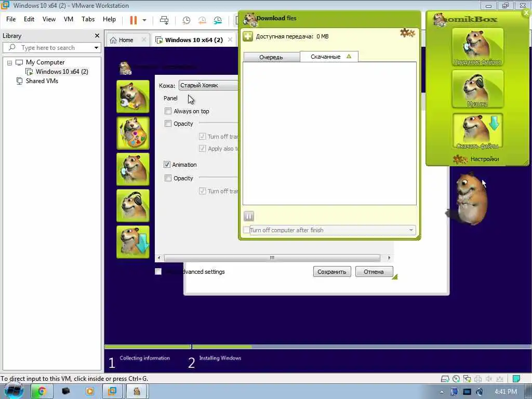
Task: Switch to the Очередь tab
Action: tap(271, 57)
